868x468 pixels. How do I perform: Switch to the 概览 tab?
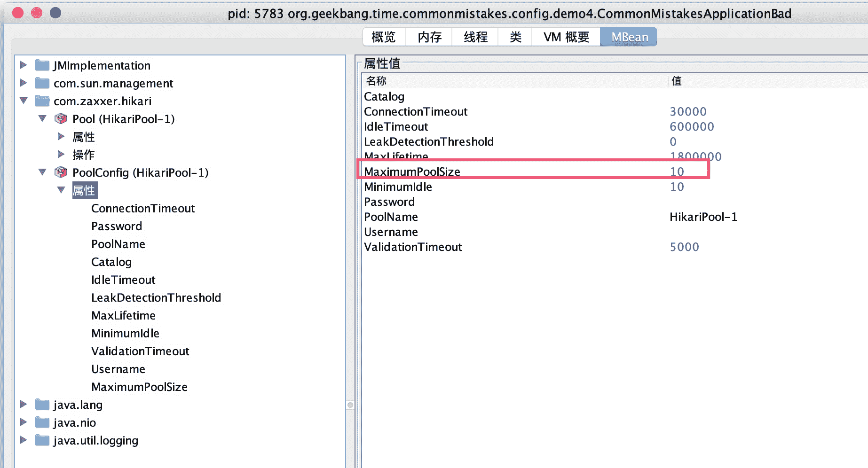384,37
